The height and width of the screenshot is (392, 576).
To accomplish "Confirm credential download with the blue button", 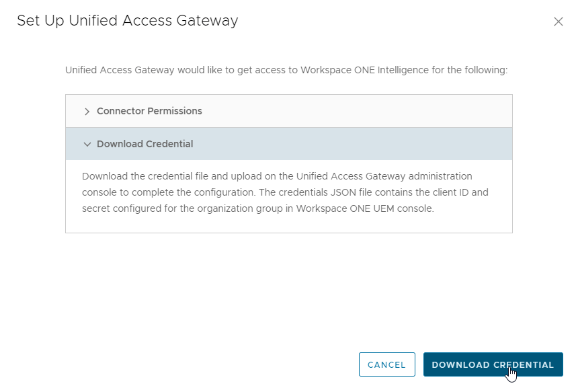I will (x=493, y=364).
